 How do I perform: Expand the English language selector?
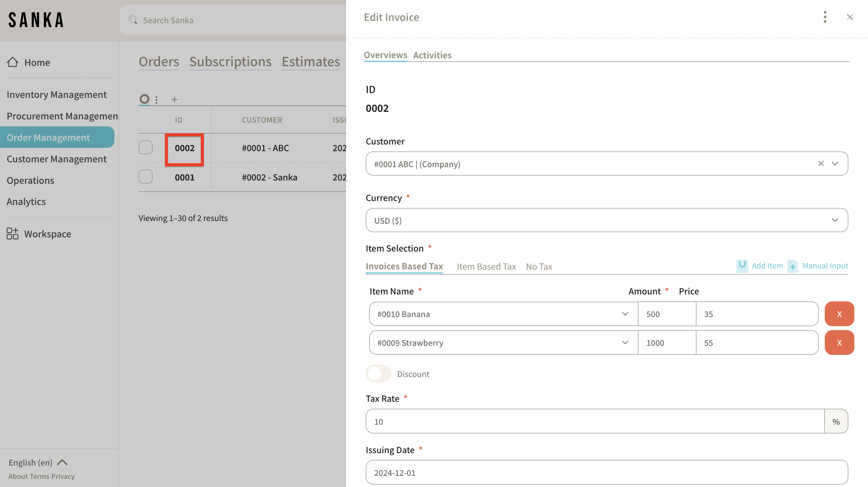pos(38,463)
